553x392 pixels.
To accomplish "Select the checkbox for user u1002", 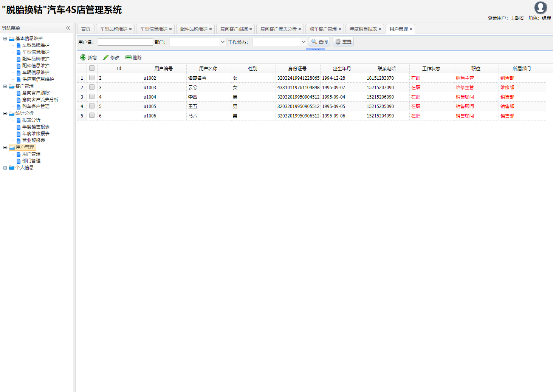I will pos(92,77).
